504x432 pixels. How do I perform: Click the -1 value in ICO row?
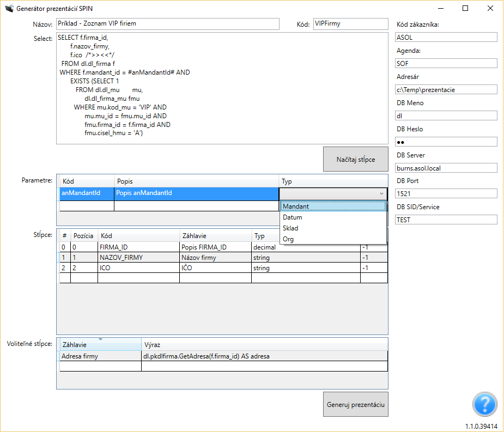point(374,267)
